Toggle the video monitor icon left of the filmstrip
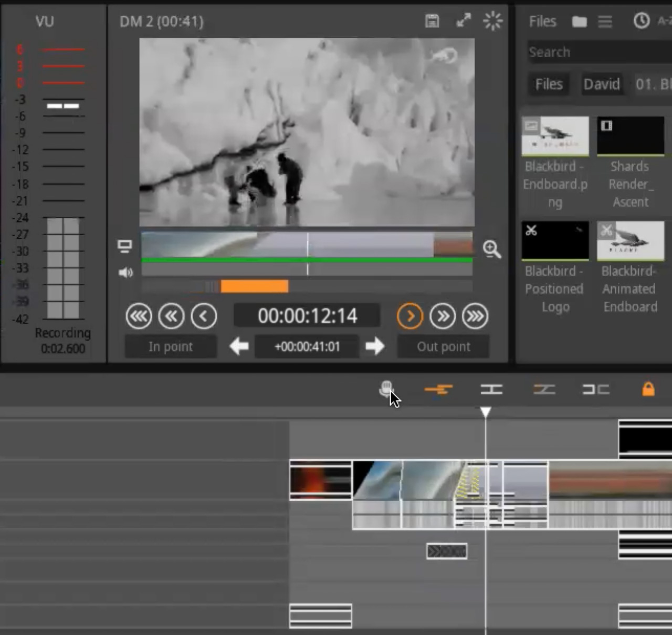This screenshot has width=672, height=635. point(125,246)
